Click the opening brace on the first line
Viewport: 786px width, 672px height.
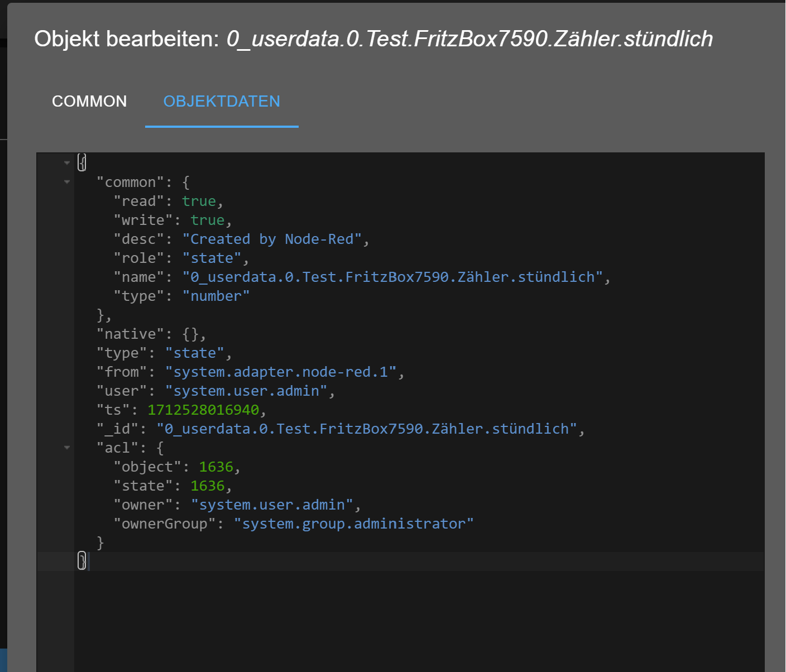pos(82,162)
